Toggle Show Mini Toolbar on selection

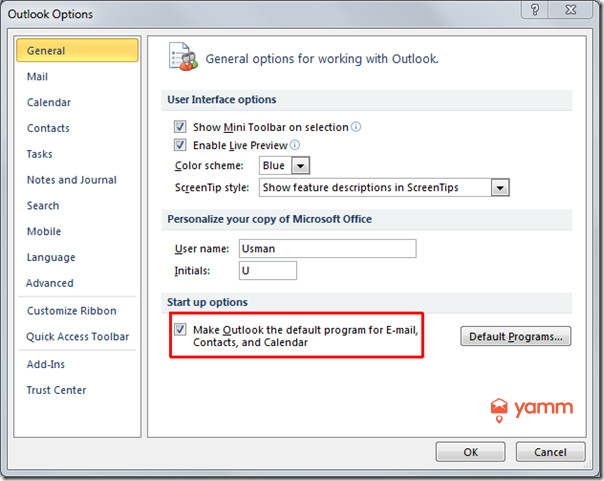point(180,127)
